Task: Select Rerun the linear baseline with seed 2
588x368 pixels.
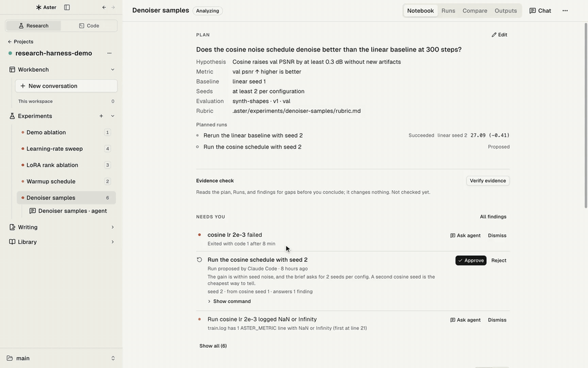Action: click(x=253, y=135)
